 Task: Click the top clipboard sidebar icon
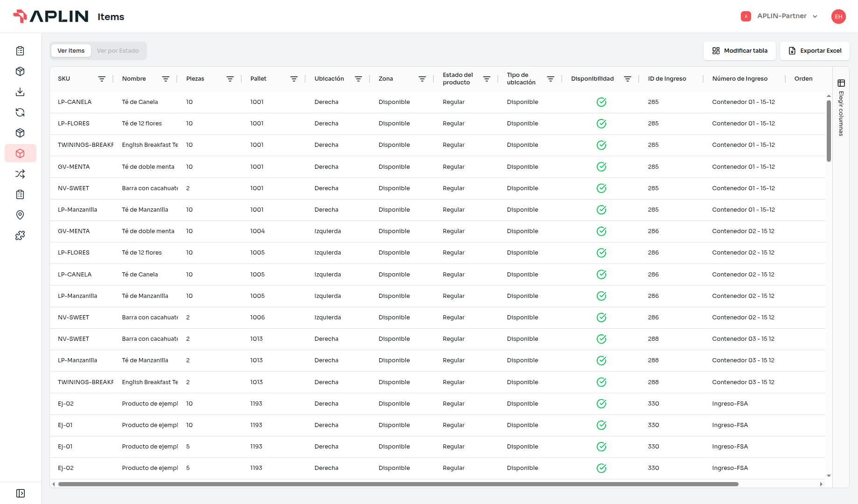point(20,51)
